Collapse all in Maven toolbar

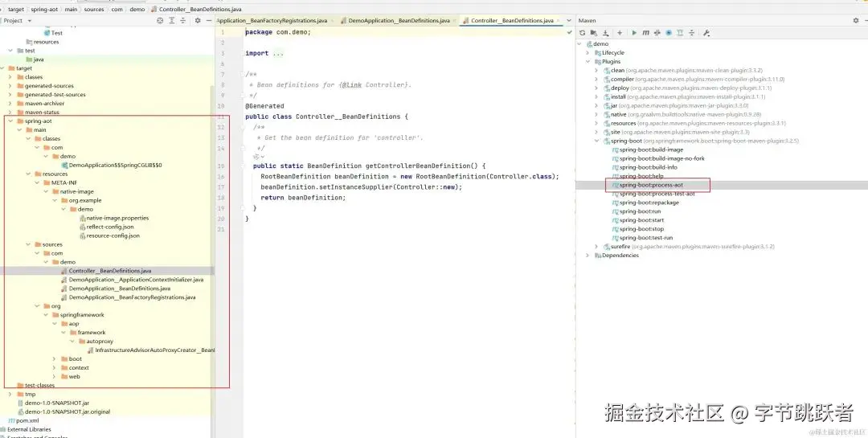click(x=691, y=33)
